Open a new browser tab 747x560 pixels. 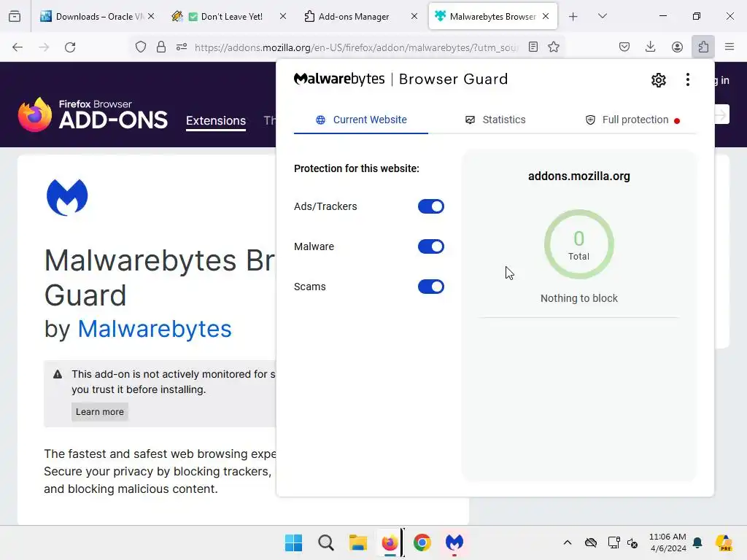tap(573, 16)
